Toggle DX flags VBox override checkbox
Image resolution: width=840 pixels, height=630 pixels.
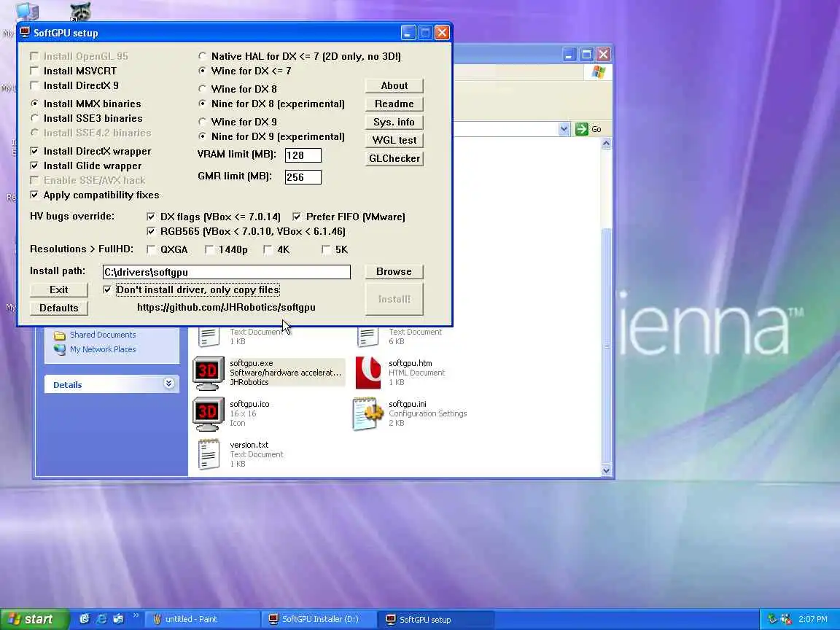[151, 217]
